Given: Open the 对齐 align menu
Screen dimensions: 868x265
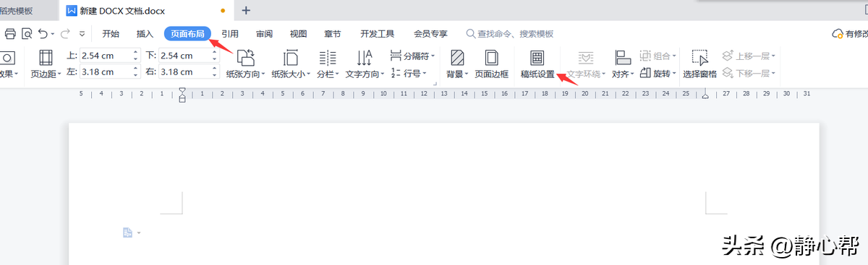Looking at the screenshot, I should (622, 64).
